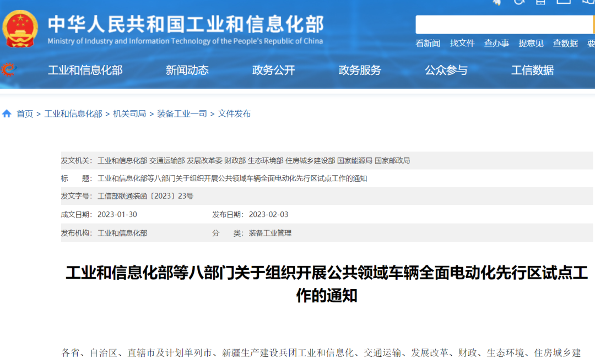595x364 pixels.
Task: Click the red swirl icon beside navigation
Action: click(x=8, y=70)
